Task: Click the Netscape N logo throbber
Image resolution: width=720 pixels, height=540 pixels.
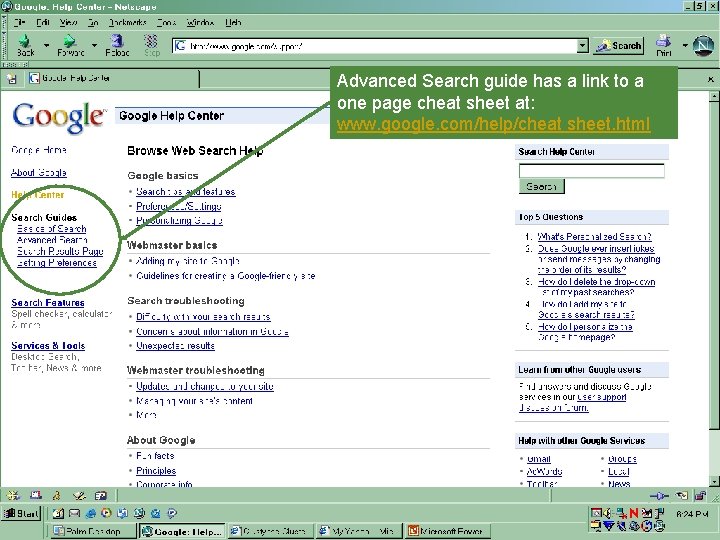Action: click(x=703, y=46)
